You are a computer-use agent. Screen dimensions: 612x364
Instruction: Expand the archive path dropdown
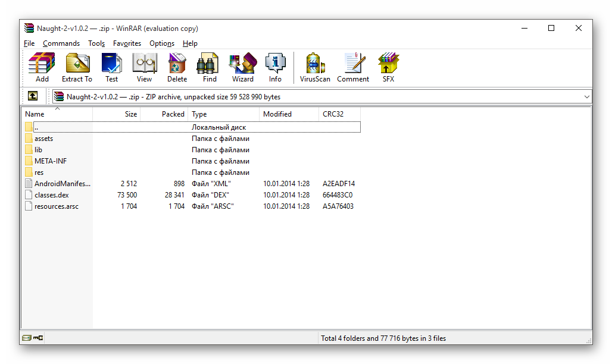click(586, 96)
